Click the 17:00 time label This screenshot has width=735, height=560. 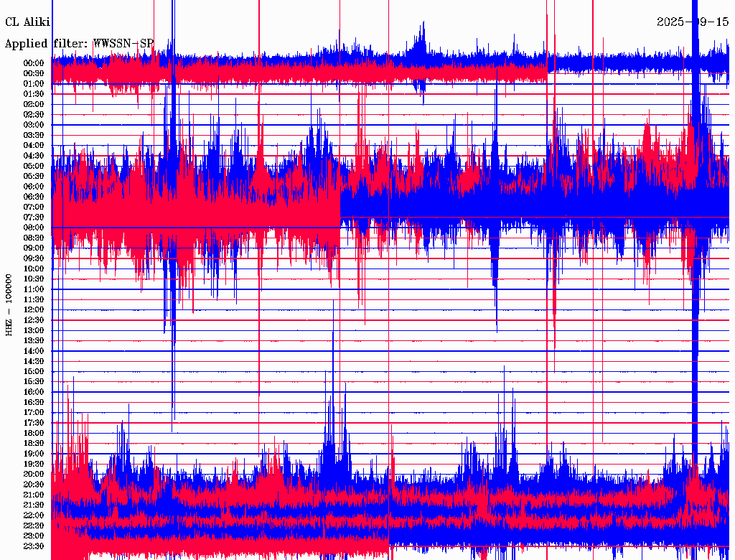34,413
